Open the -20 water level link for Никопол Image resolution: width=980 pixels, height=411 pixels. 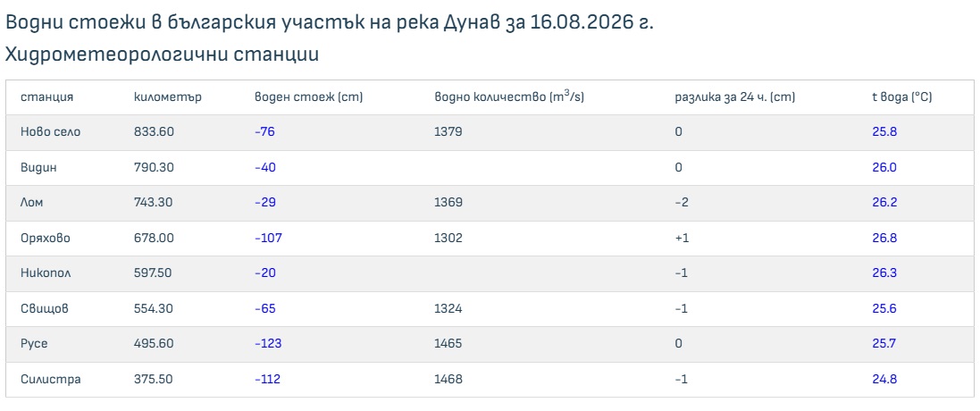[x=265, y=273]
